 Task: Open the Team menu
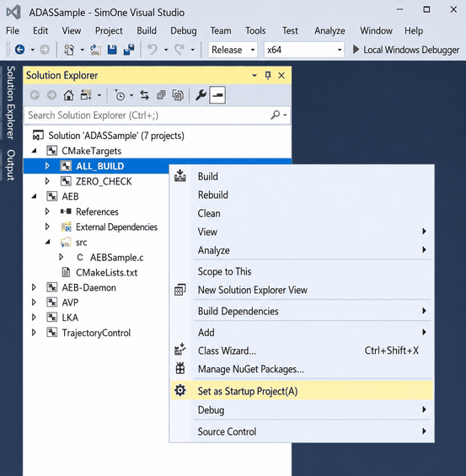coord(221,30)
